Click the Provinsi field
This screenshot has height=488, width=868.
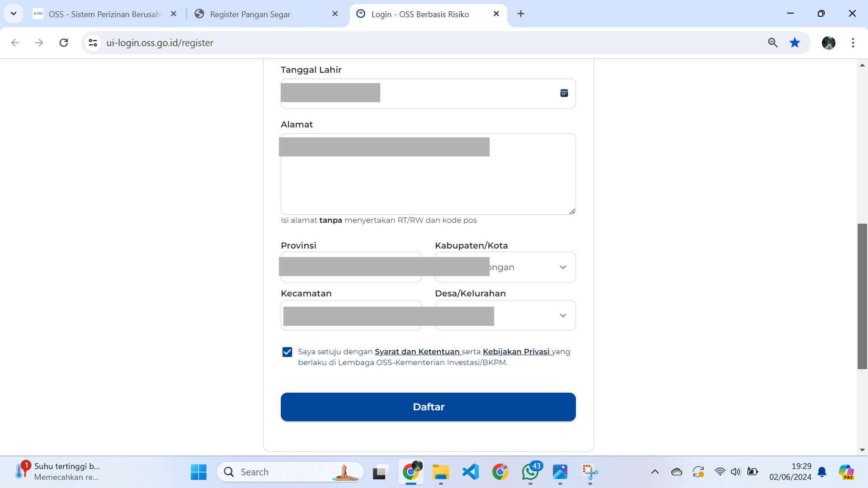(x=351, y=267)
